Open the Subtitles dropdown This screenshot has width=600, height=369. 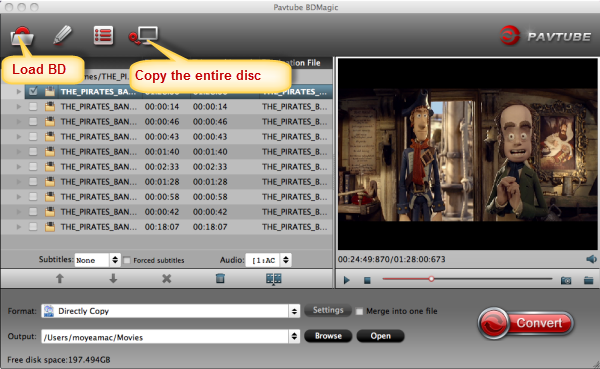(x=98, y=260)
